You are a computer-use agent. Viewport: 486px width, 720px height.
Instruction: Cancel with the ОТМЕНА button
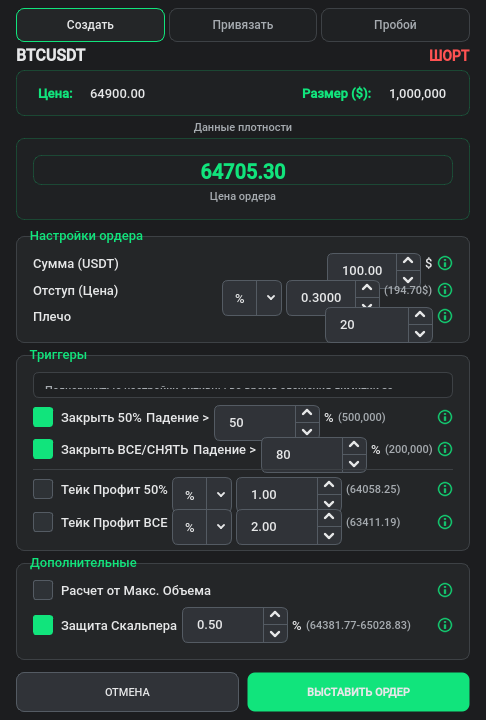pyautogui.click(x=127, y=692)
